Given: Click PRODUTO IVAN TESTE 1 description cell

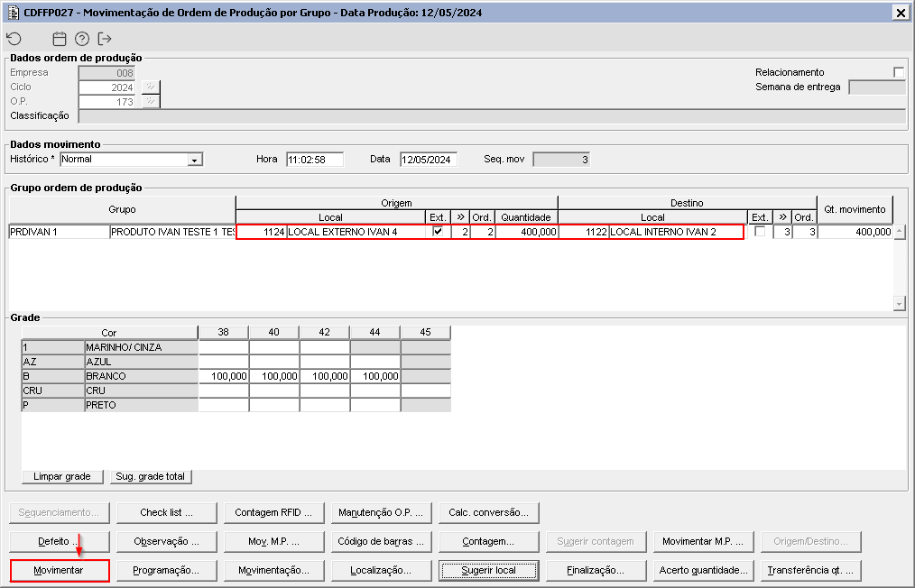Looking at the screenshot, I should click(x=172, y=232).
